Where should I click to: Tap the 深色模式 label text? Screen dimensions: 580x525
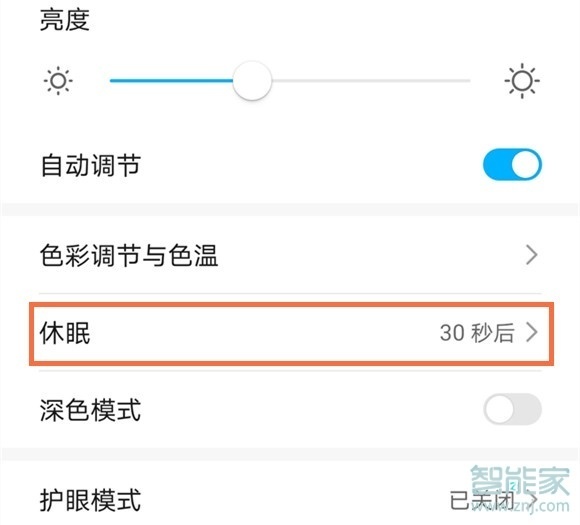tap(90, 410)
